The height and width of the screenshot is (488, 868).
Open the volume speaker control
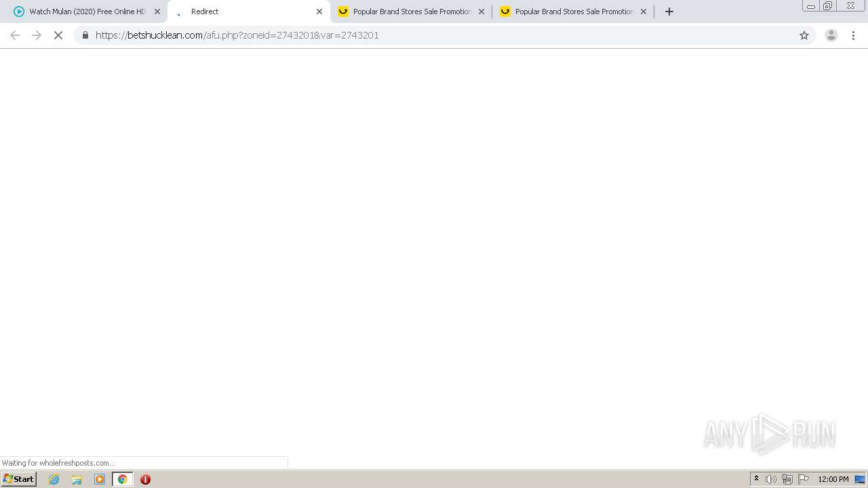tap(771, 479)
